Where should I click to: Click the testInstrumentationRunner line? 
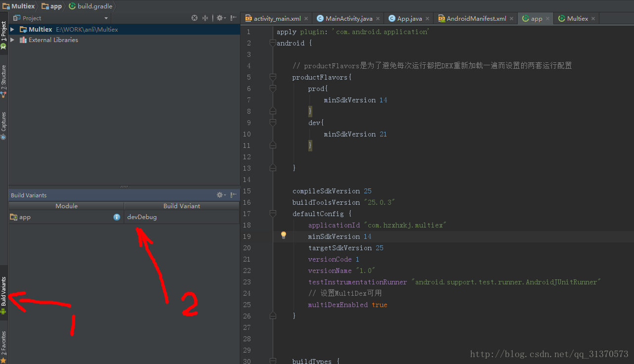point(454,282)
